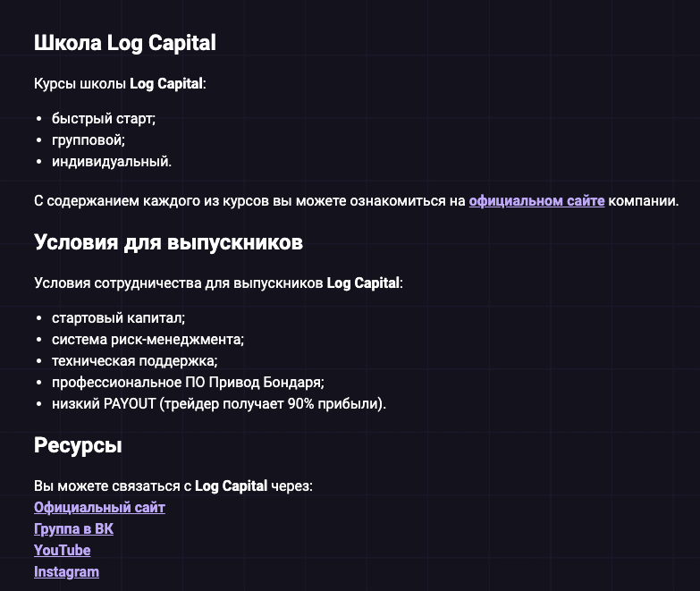The image size is (700, 591).
Task: Click the "низкий PAYOUT" list item
Action: coord(218,404)
